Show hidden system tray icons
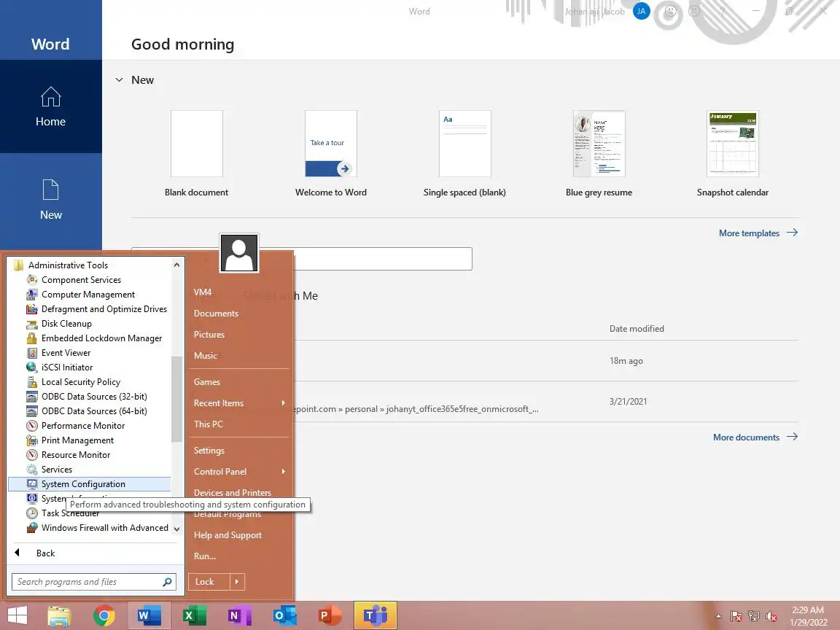 (x=718, y=617)
